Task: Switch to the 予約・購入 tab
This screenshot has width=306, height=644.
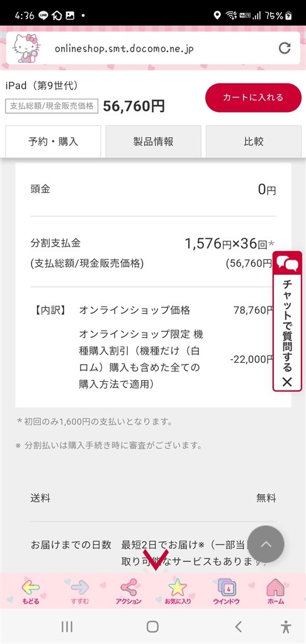Action: [x=53, y=142]
